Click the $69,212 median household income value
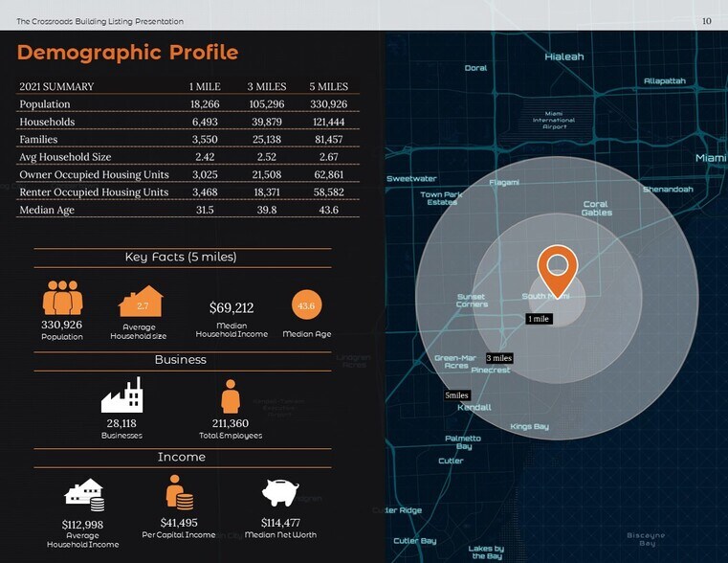 [x=231, y=308]
